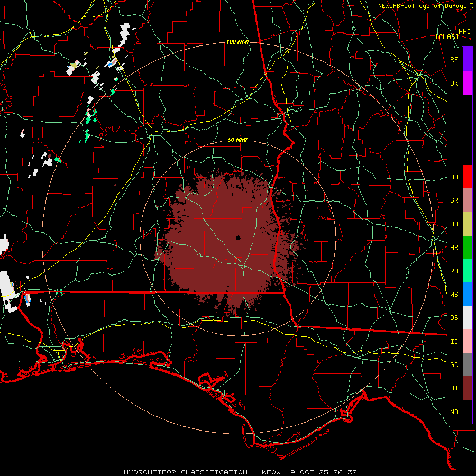Click the [CLAS] label above legend
The width and height of the screenshot is (476, 476).
tap(447, 36)
